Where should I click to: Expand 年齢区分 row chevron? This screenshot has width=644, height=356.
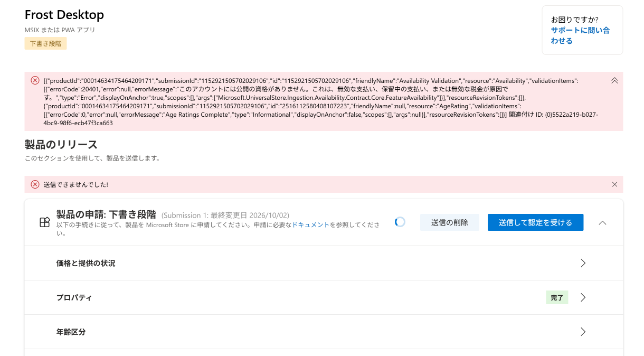(x=583, y=332)
